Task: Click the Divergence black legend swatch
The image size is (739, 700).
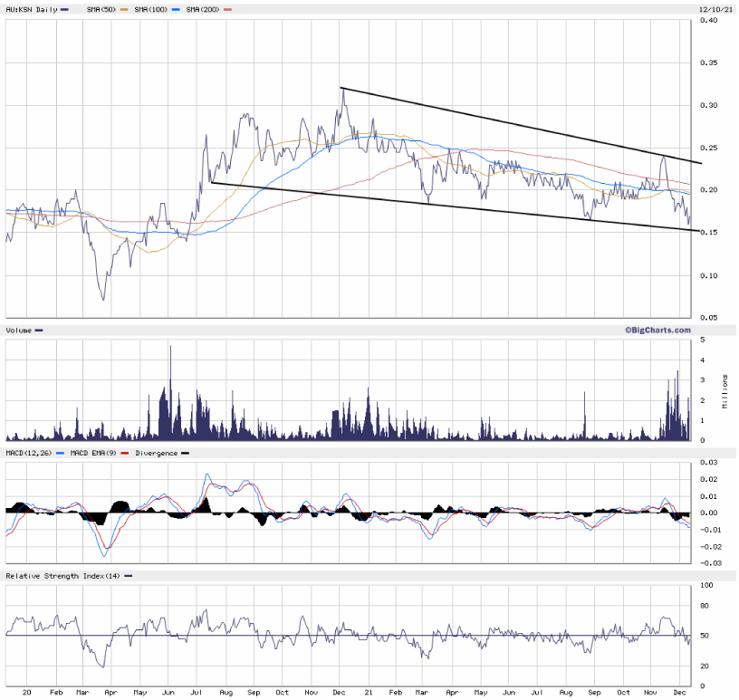Action: (x=186, y=453)
